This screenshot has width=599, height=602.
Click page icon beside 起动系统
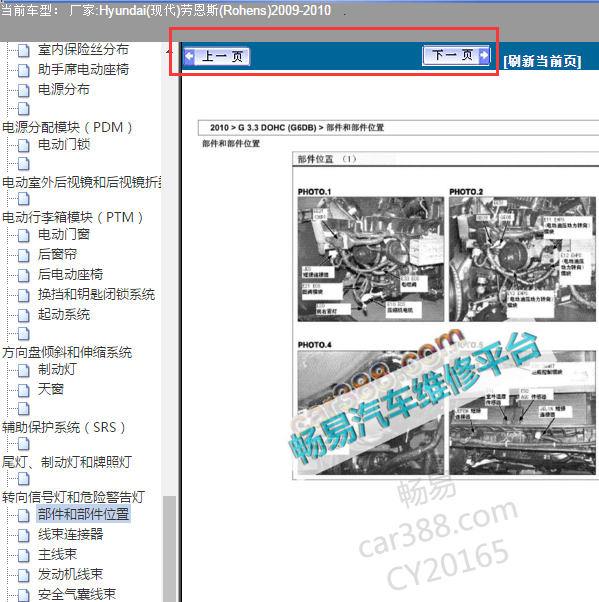tap(24, 316)
